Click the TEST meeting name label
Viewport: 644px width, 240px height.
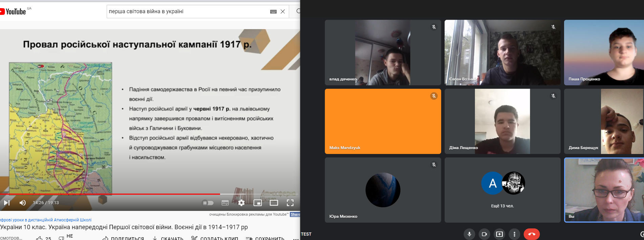coord(306,234)
